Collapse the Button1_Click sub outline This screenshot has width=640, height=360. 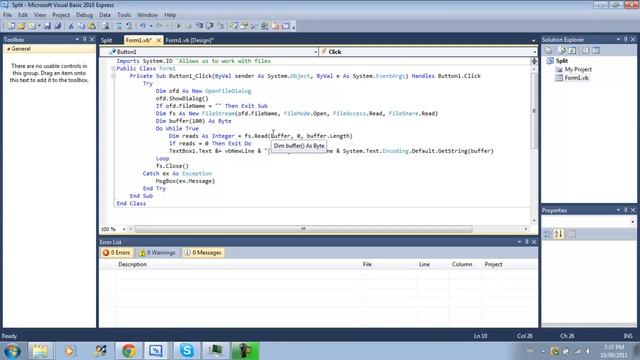tap(113, 76)
